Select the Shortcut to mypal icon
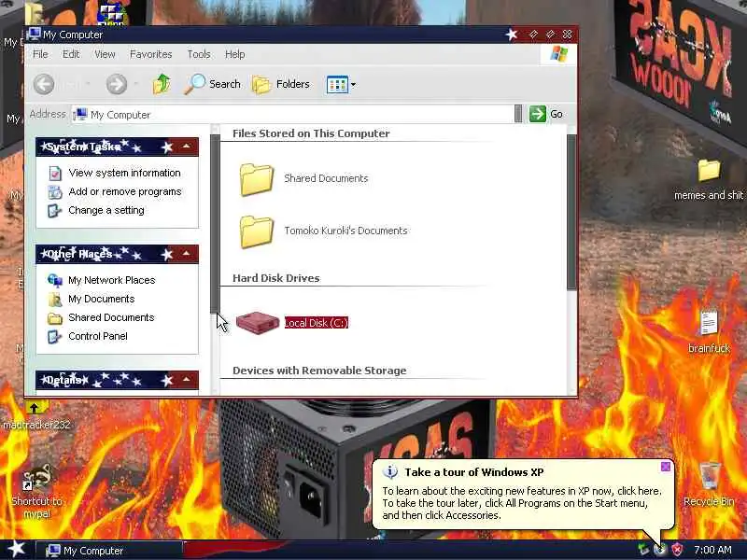 click(x=36, y=478)
